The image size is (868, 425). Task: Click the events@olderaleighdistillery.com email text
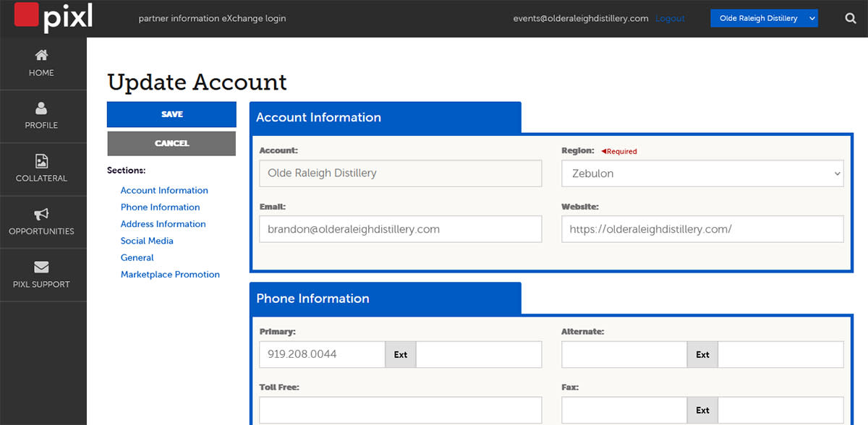[581, 19]
